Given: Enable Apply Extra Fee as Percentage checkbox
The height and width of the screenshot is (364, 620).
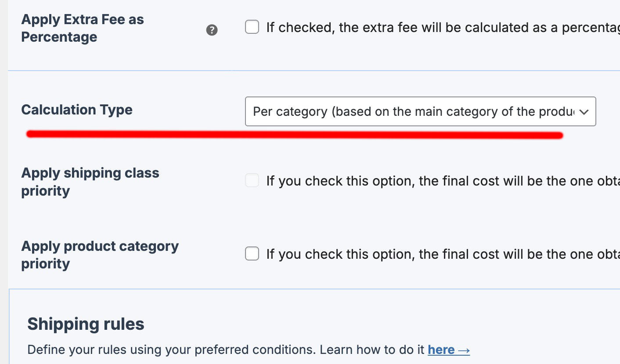Looking at the screenshot, I should click(x=252, y=27).
